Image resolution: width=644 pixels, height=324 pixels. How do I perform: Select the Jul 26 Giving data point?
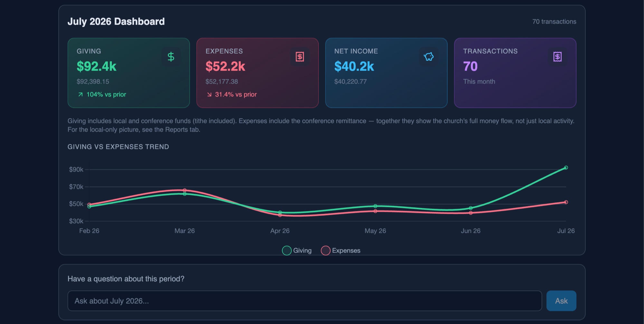(566, 167)
